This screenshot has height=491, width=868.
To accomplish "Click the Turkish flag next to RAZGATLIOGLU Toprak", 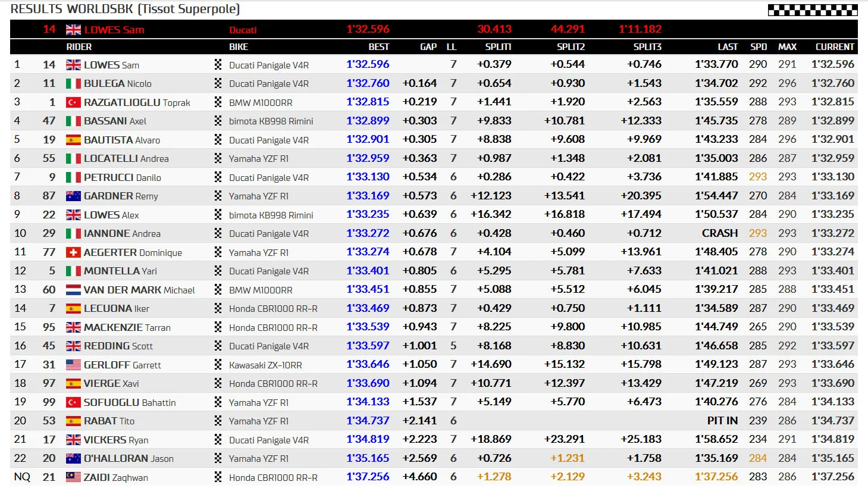I will [x=73, y=102].
